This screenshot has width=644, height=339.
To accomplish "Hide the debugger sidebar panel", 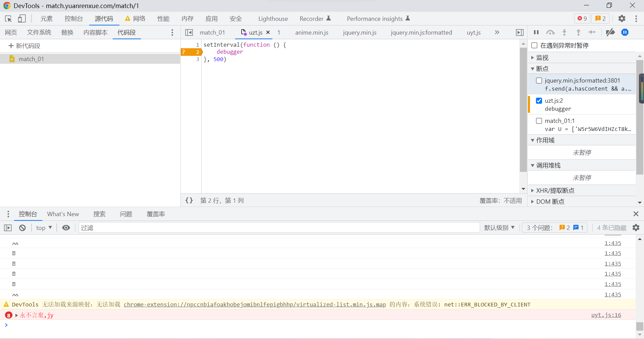I will point(520,33).
